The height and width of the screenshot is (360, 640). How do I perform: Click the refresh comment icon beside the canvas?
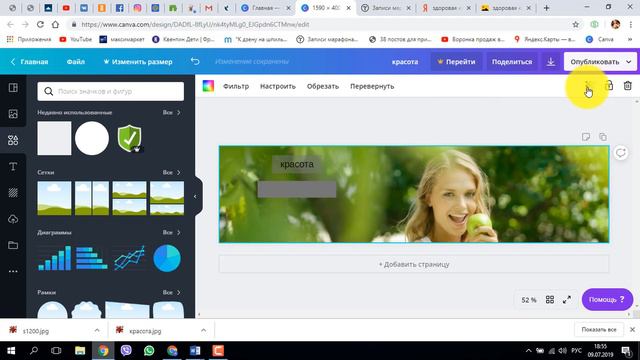point(620,153)
